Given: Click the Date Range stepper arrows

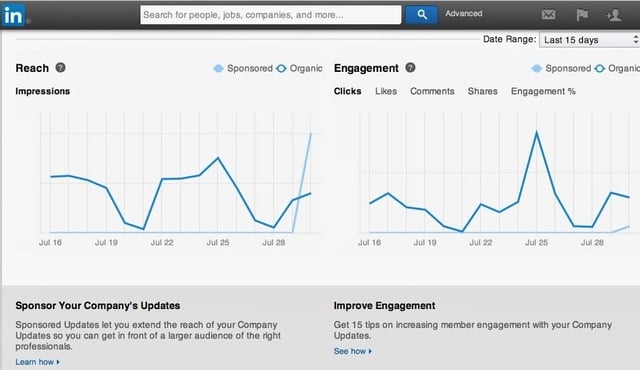Looking at the screenshot, I should point(636,40).
